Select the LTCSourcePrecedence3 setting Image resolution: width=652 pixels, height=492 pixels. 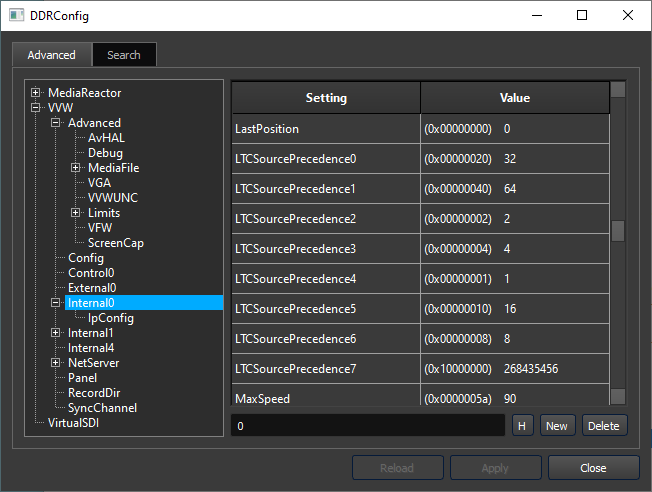pyautogui.click(x=326, y=249)
